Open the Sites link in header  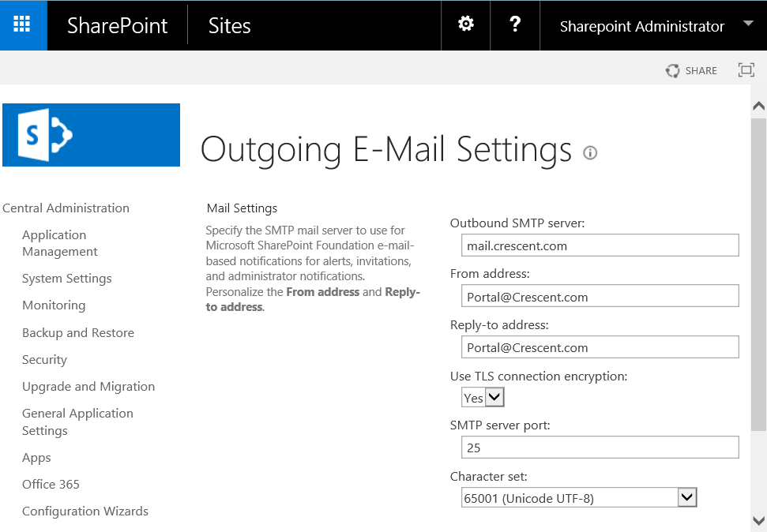coord(229,25)
